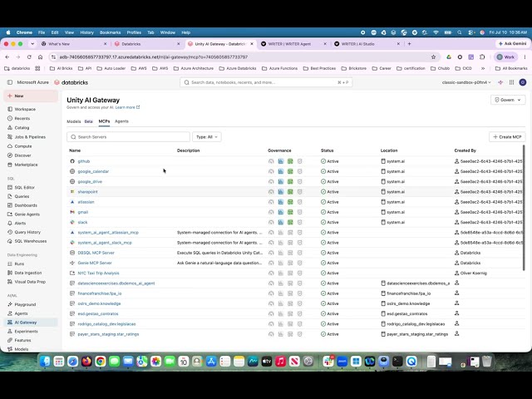Switch to the Models tab
532x399 pixels.
coord(74,121)
